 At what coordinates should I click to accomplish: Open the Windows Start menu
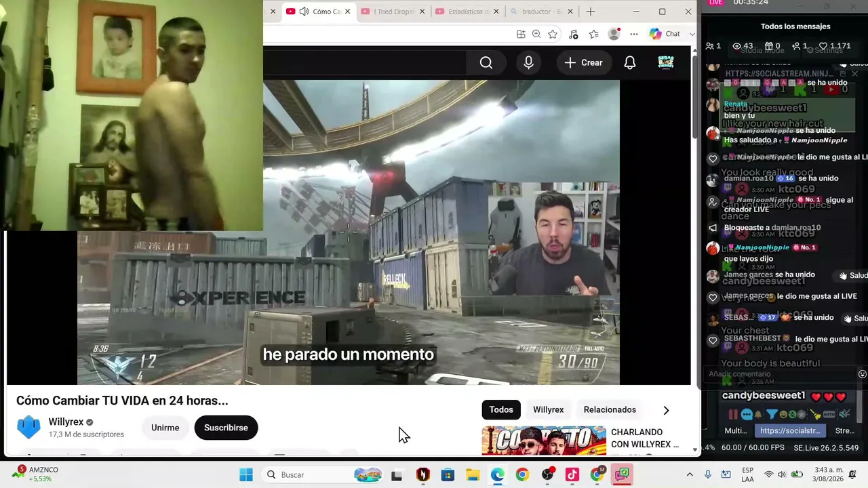click(246, 474)
